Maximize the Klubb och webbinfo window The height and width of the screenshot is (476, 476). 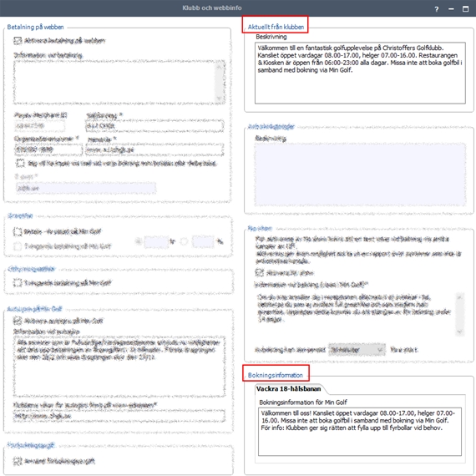click(x=465, y=9)
